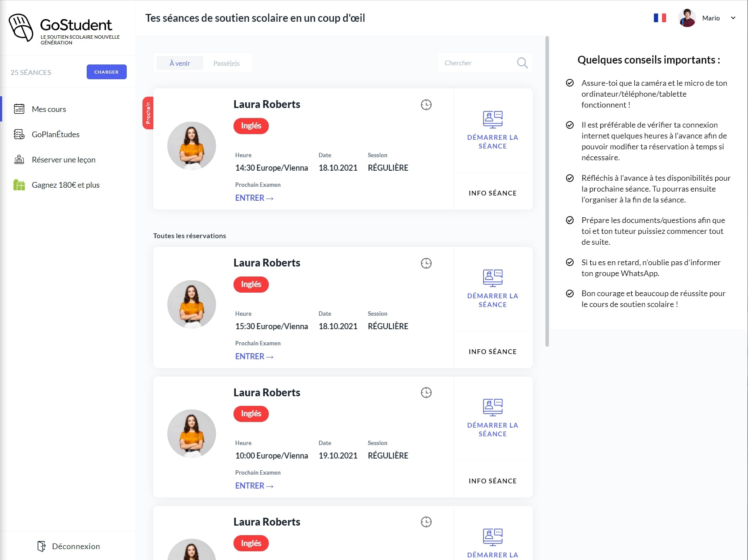Open INFO SÉANCE for the 10:00 session
Screen dimensions: 748x560
coord(493,481)
